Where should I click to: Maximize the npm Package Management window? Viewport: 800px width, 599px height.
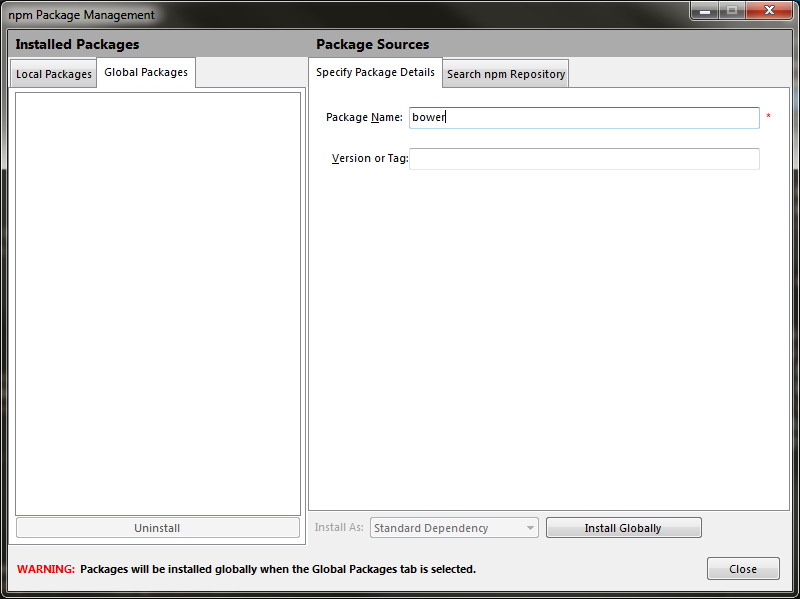732,10
